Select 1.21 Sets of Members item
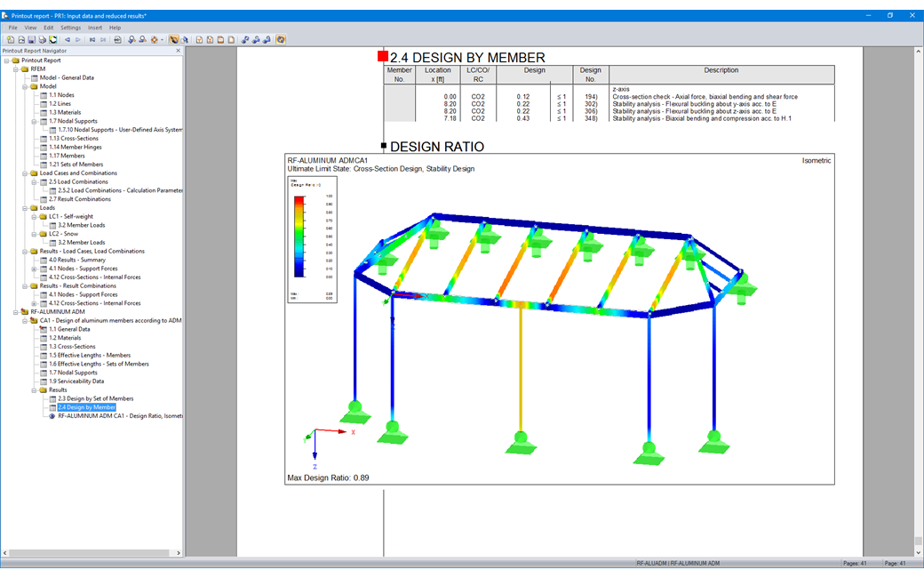Viewport: 924px width, 578px height. pos(76,165)
